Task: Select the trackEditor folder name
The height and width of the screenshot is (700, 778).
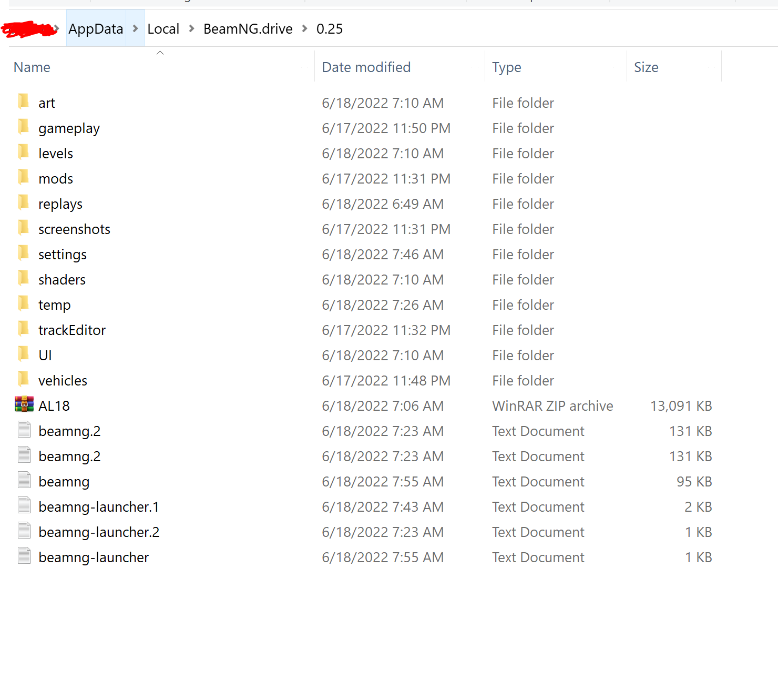Action: 72,330
